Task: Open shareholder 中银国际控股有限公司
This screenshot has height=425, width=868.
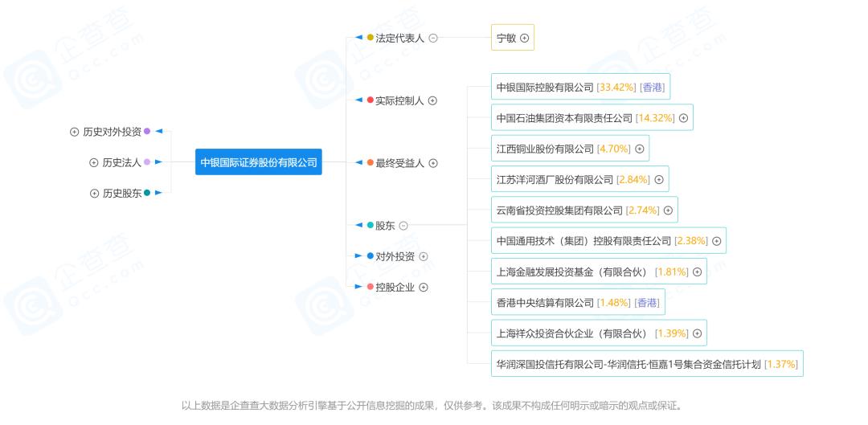Action: (x=581, y=87)
